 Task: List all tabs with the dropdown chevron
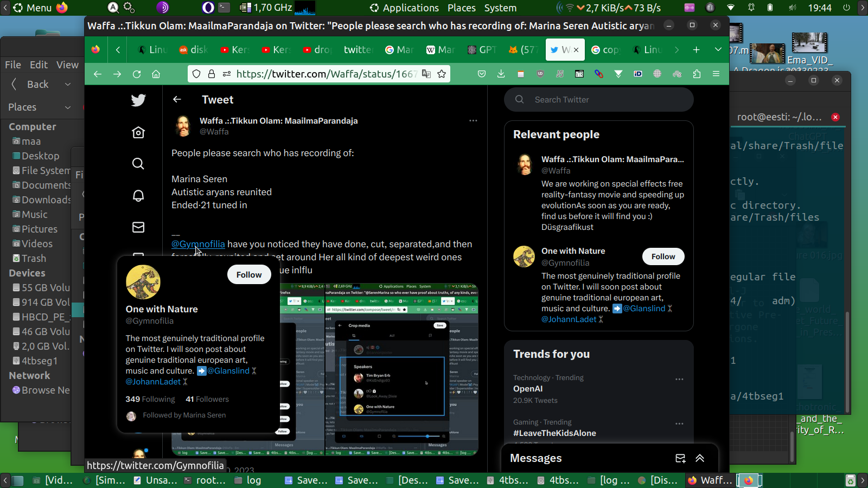pyautogui.click(x=718, y=50)
